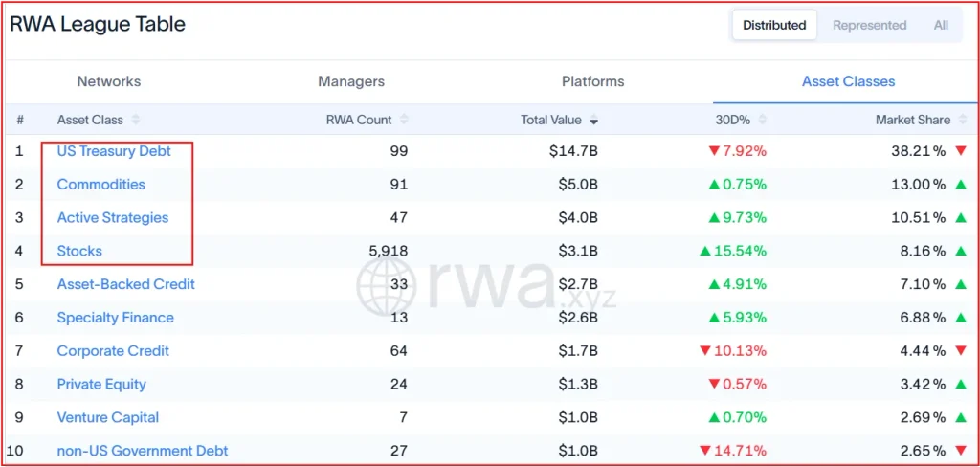Sort by Total Value descending arrow

tap(593, 121)
